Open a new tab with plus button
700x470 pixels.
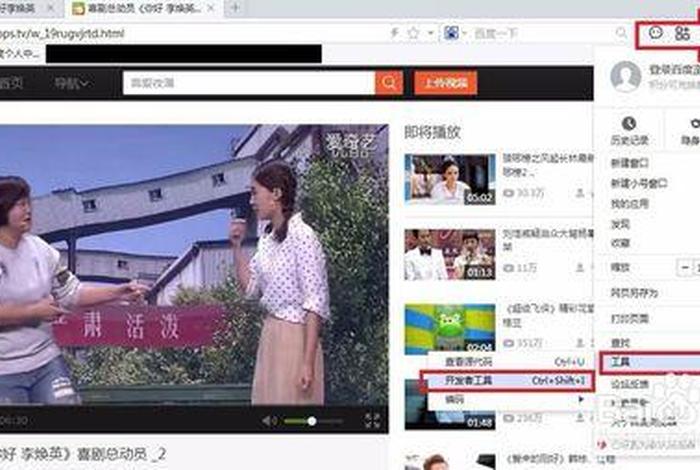(236, 8)
